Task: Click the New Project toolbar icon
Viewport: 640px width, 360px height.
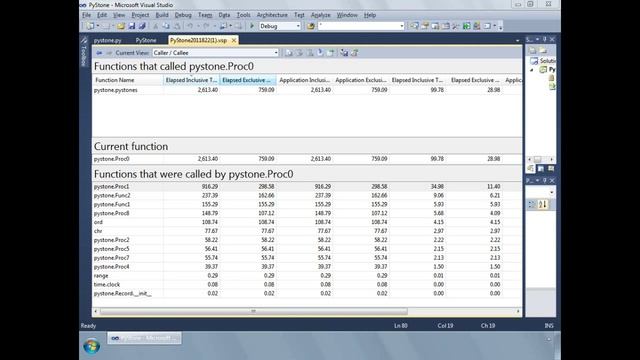Action: coord(90,26)
